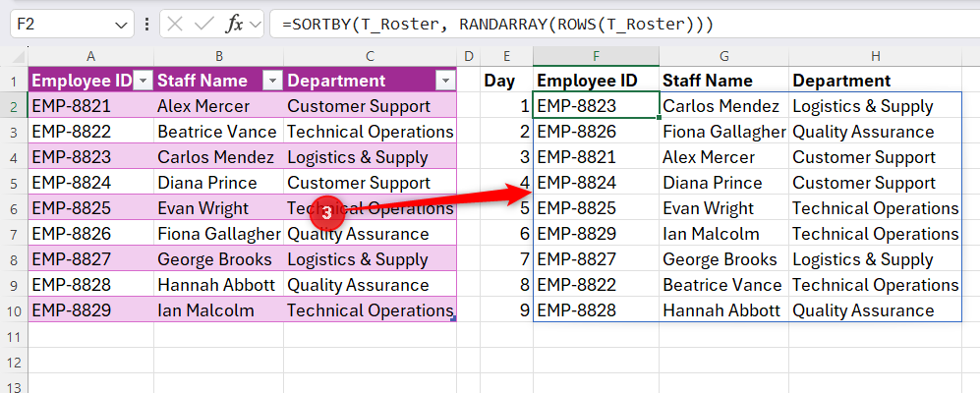980x393 pixels.
Task: Click the three-dot handle beside Name Box
Action: pyautogui.click(x=146, y=25)
